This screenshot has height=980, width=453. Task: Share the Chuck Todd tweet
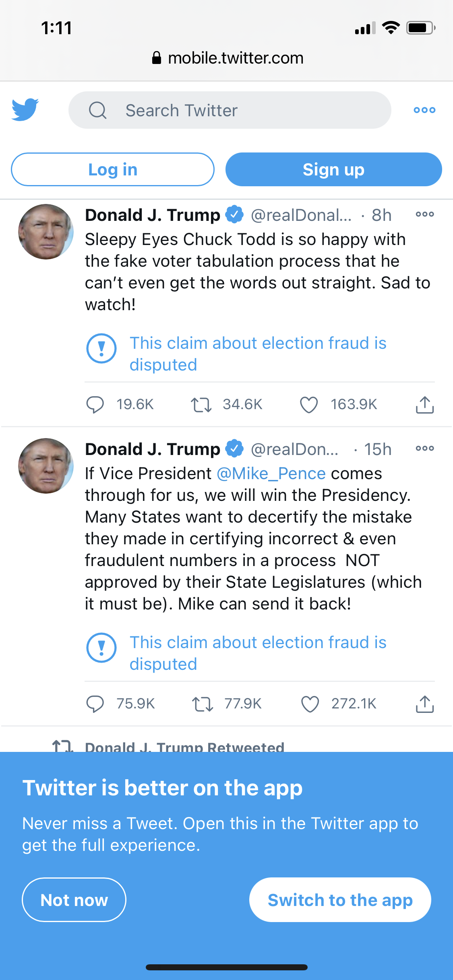pyautogui.click(x=424, y=405)
